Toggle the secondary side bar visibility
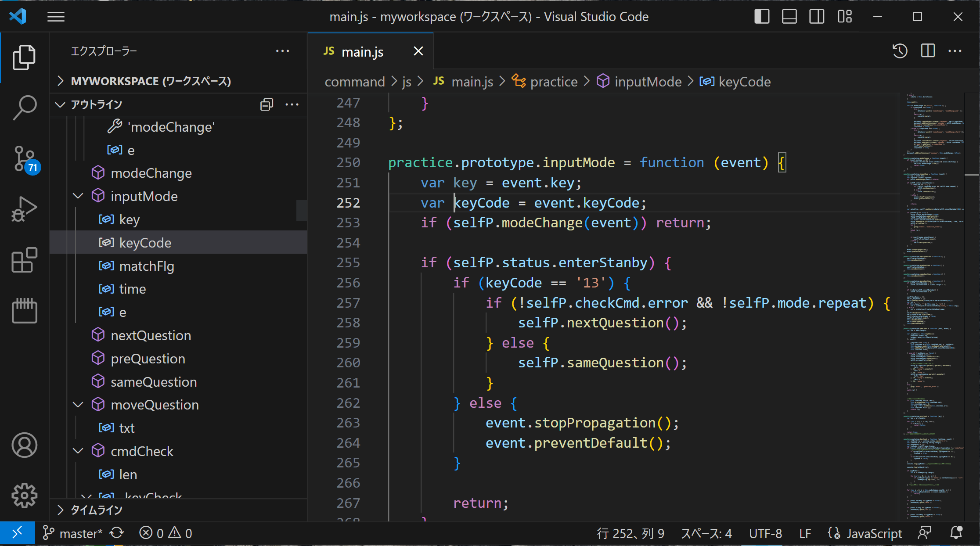The image size is (980, 546). 817,17
